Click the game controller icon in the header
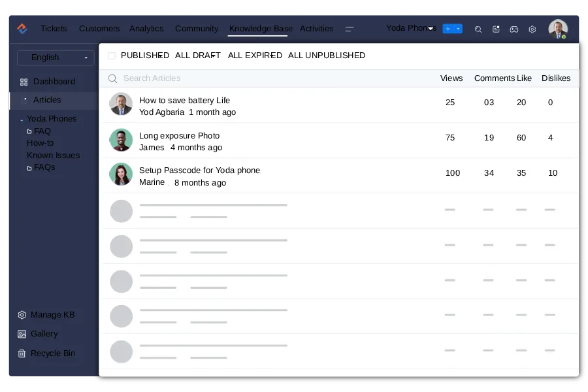Screen dimensions: 588x392 coord(514,29)
